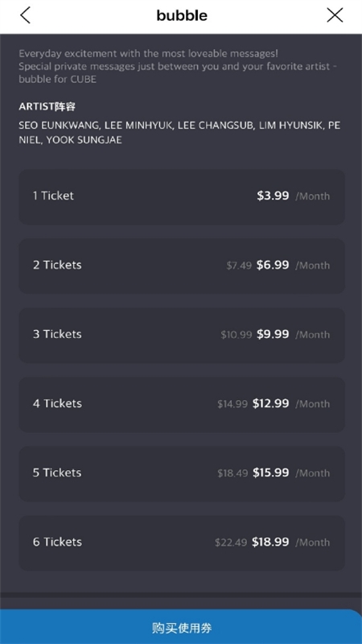Select the 4 Tickets monthly plan
The width and height of the screenshot is (362, 644).
(182, 404)
